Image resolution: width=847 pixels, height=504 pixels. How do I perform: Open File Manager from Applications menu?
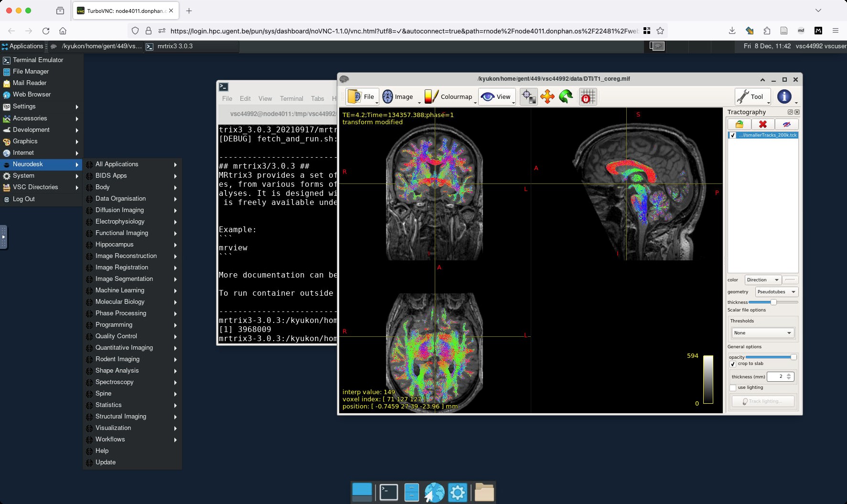coord(42,72)
